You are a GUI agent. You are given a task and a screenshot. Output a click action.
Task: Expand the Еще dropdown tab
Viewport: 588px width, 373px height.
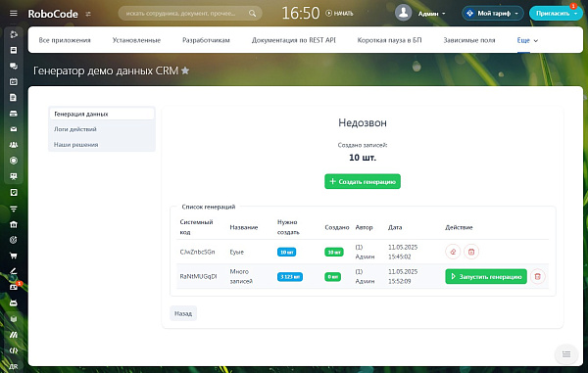(x=527, y=40)
